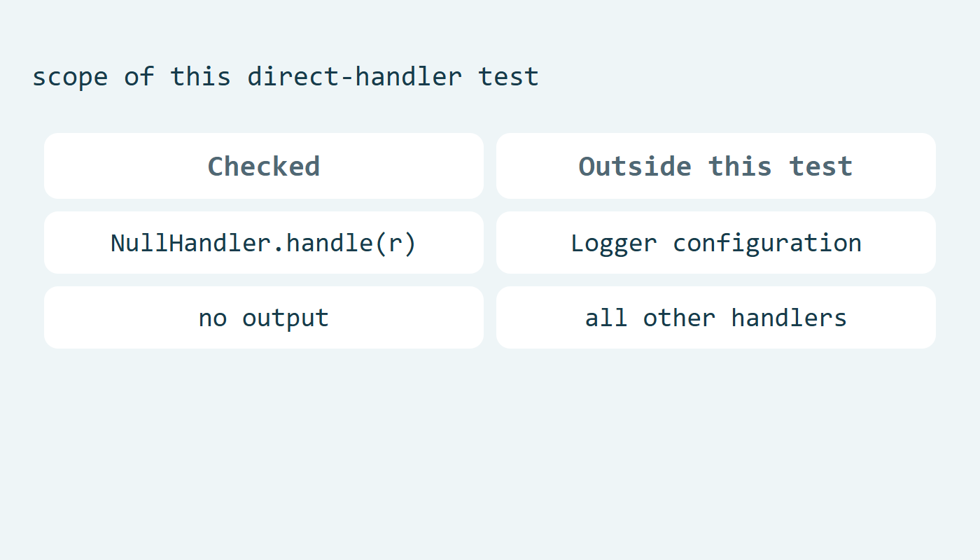Click the word 'other' in the handlers cell
This screenshot has height=560, width=980.
tap(679, 318)
